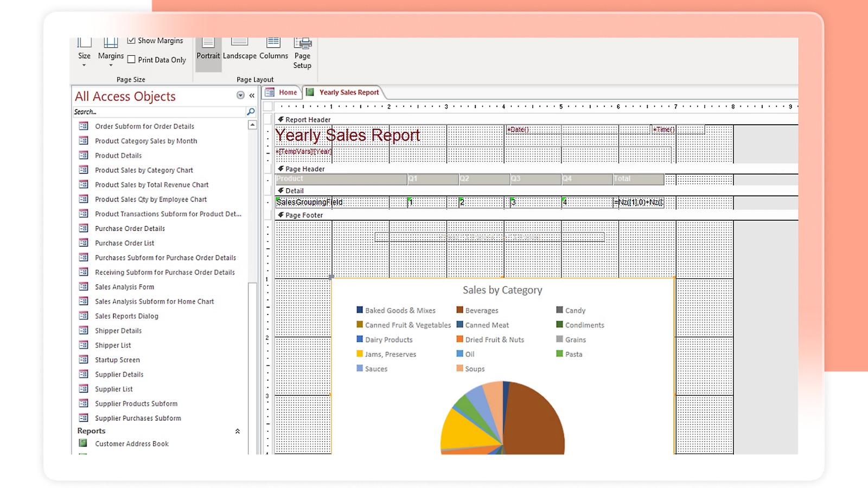Open the Sales Analysis Form

(124, 287)
